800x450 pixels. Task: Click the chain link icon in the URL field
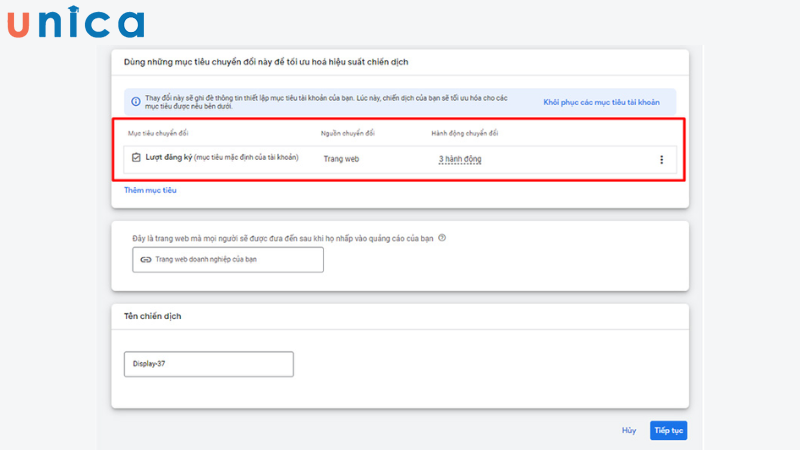(145, 259)
